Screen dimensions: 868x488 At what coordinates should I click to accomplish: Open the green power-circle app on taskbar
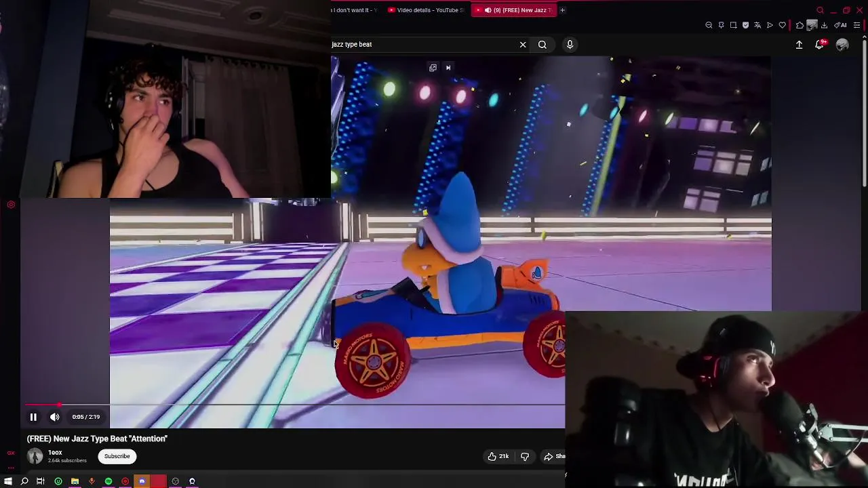tap(58, 482)
